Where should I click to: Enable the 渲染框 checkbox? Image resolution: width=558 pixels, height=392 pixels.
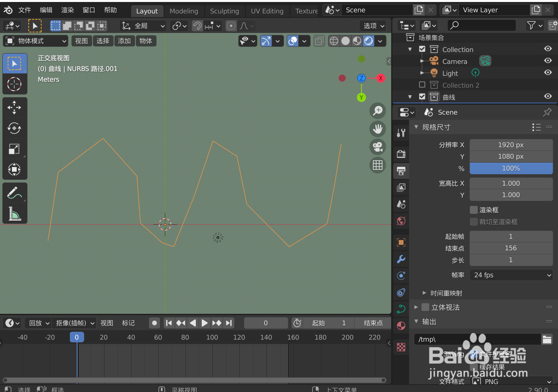(474, 209)
